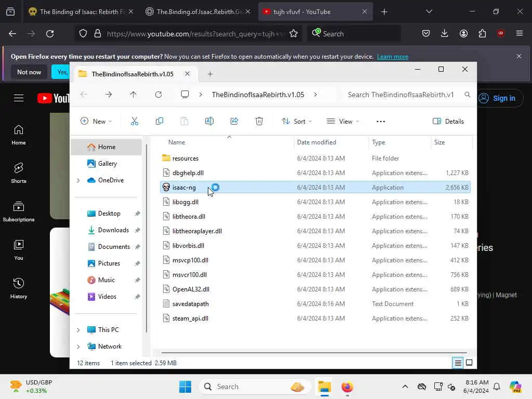
Task: Expand the This PC tree node
Action: (x=78, y=330)
